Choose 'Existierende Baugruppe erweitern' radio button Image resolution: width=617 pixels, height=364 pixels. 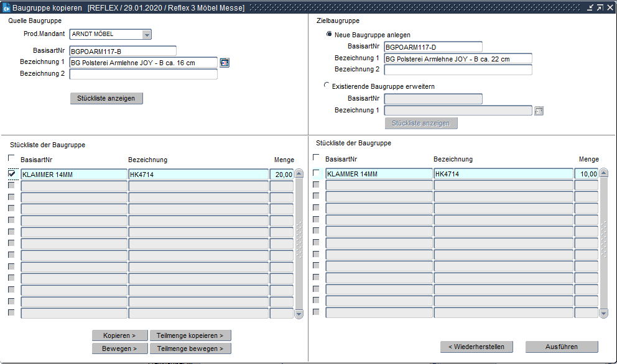coord(327,86)
